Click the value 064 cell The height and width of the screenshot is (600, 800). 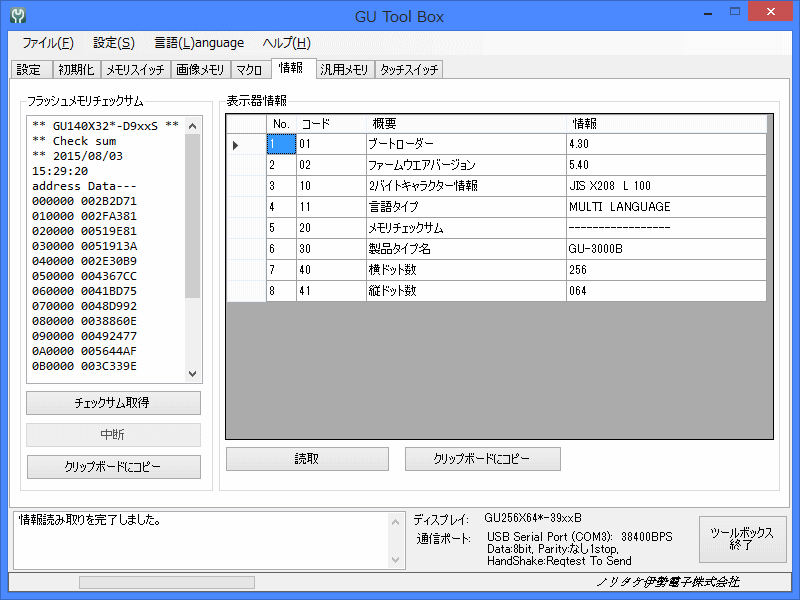[666, 291]
